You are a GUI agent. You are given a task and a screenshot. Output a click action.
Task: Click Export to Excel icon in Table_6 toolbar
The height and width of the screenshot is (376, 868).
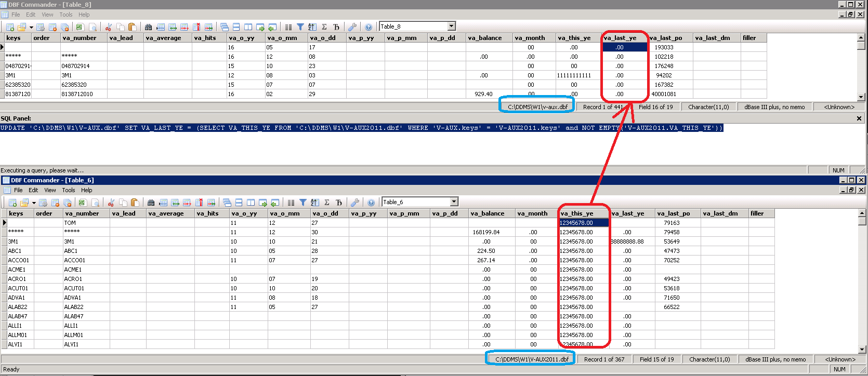point(82,203)
